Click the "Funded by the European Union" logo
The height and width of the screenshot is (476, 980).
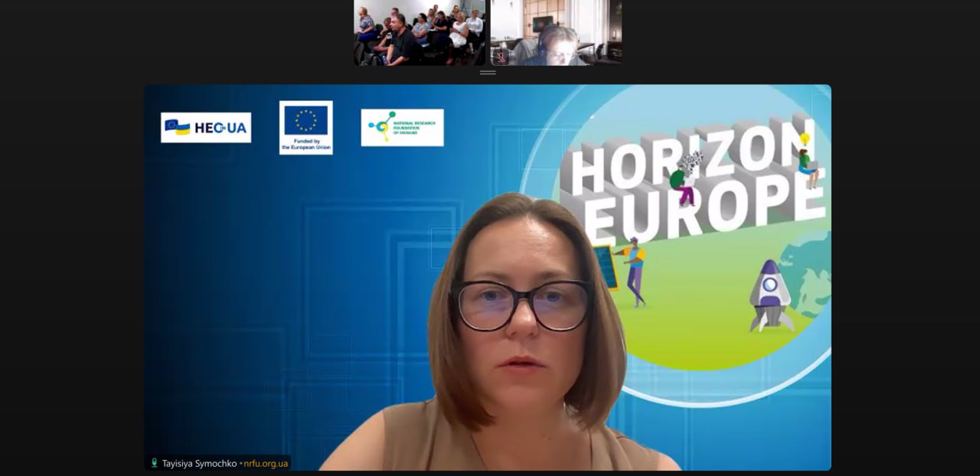pyautogui.click(x=306, y=128)
